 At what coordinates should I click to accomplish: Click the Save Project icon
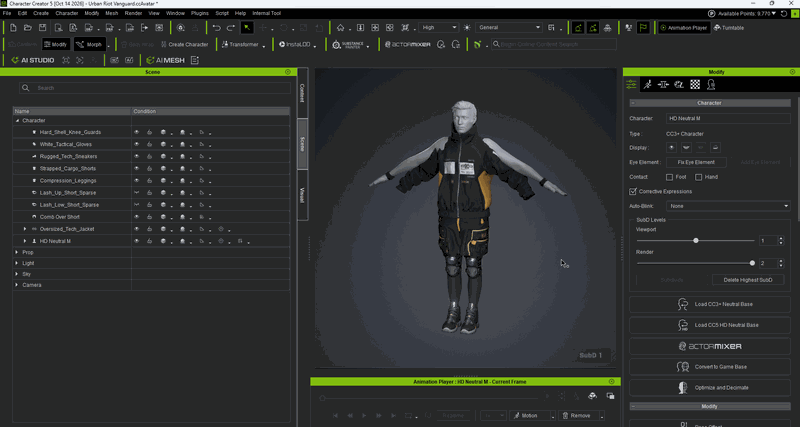pyautogui.click(x=42, y=28)
